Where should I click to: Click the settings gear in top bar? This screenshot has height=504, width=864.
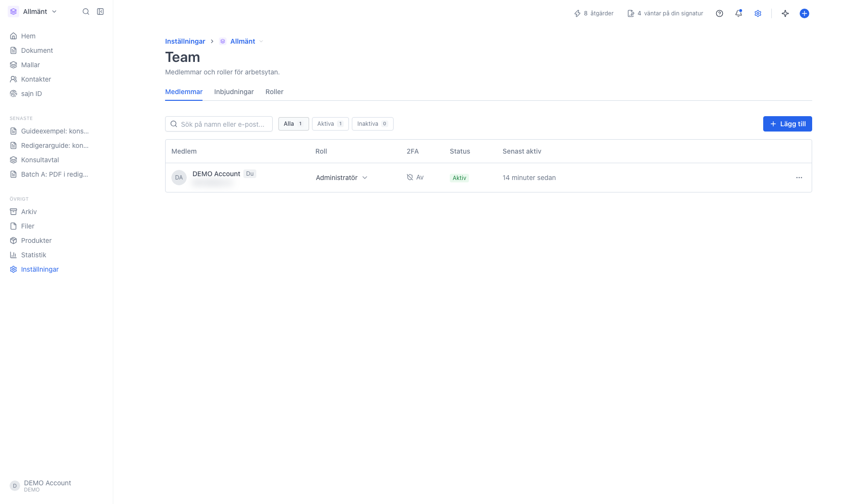click(758, 13)
